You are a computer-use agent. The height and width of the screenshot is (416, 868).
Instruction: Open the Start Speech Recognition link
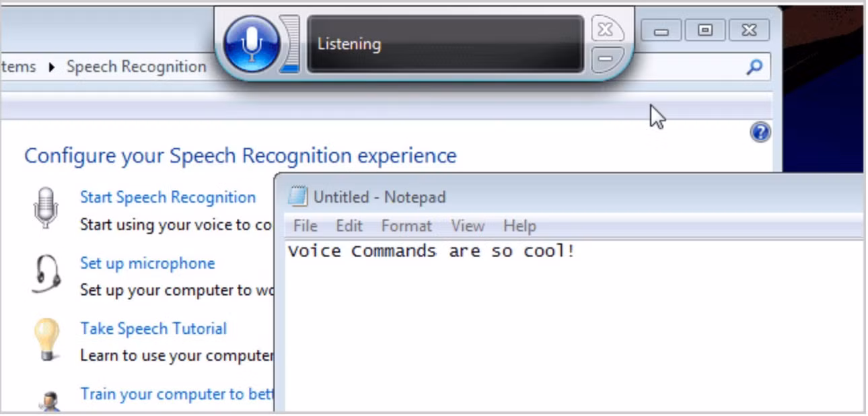click(x=168, y=197)
